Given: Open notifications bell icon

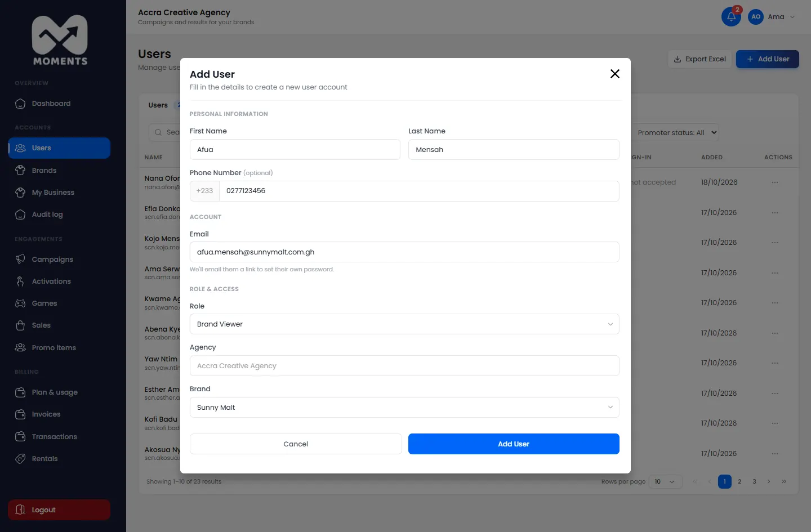Looking at the screenshot, I should 731,17.
